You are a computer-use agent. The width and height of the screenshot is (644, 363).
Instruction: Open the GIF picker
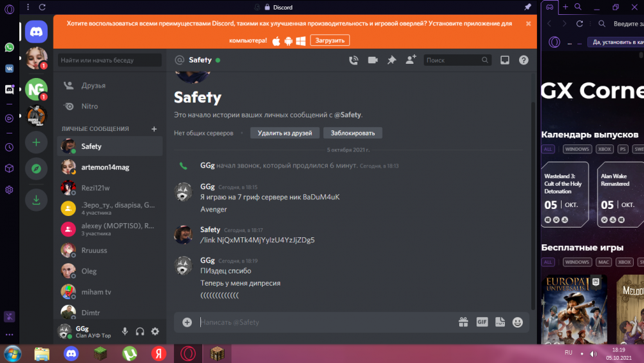(x=482, y=322)
